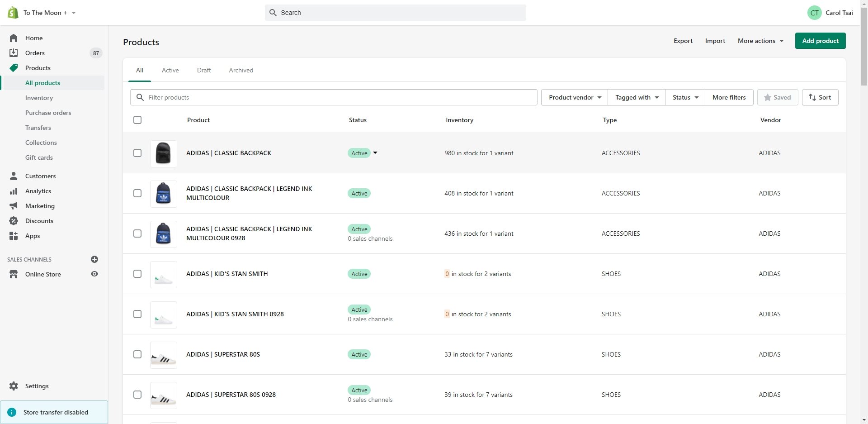Focus the top Search field
This screenshot has height=424, width=868.
396,13
